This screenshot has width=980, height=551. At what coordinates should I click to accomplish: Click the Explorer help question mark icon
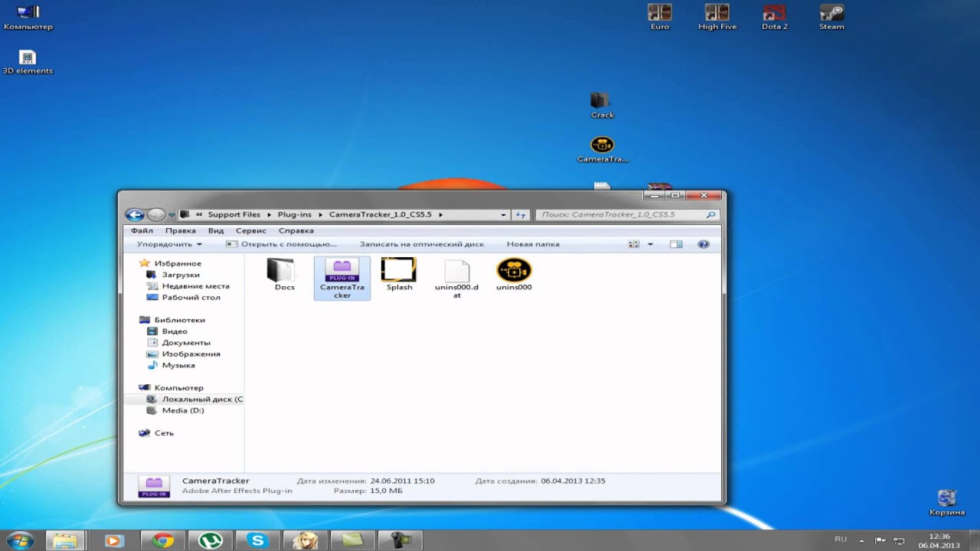704,244
